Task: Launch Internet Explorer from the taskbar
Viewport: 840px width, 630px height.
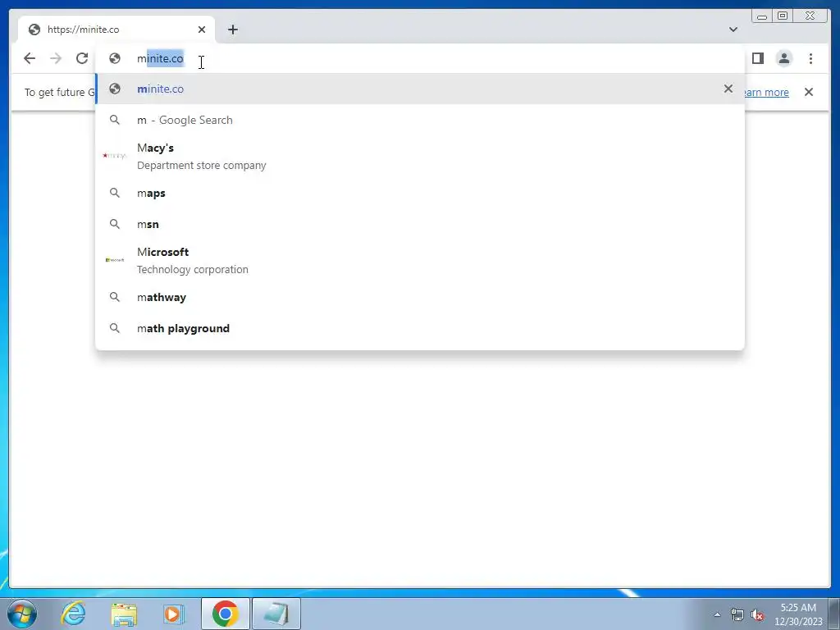Action: click(73, 614)
